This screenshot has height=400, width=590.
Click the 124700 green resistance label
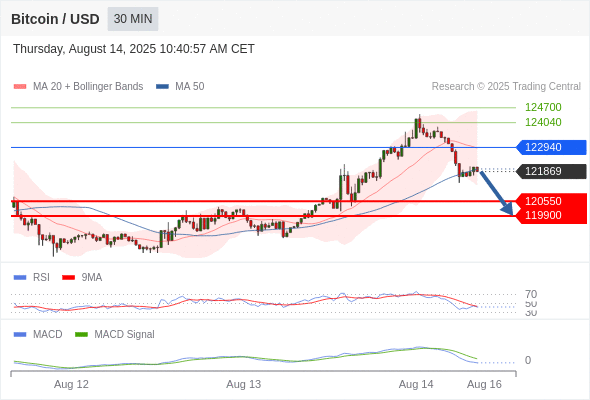point(543,107)
